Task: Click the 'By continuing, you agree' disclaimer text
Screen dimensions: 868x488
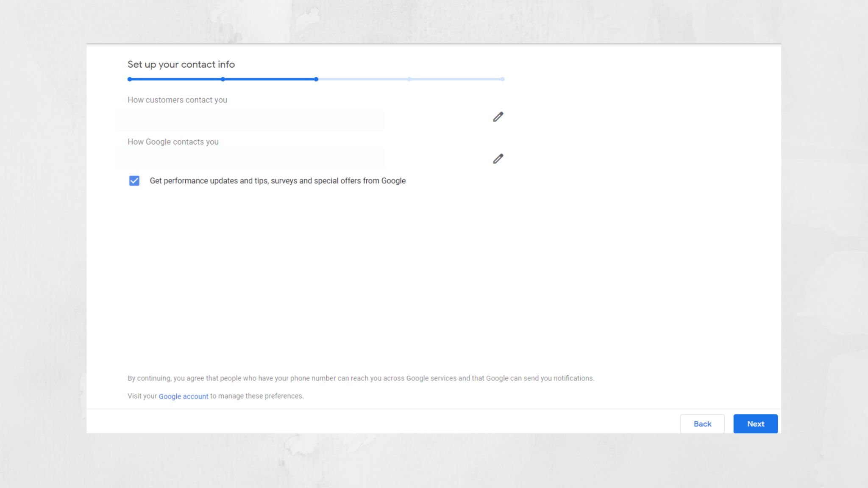Action: pos(361,378)
